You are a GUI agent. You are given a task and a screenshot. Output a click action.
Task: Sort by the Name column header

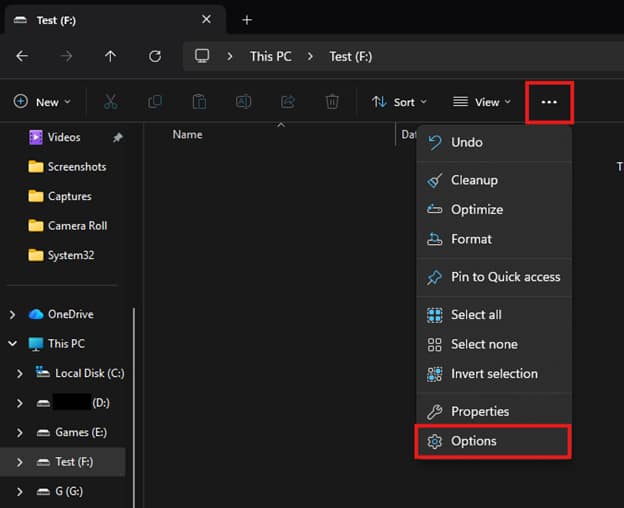pyautogui.click(x=187, y=134)
